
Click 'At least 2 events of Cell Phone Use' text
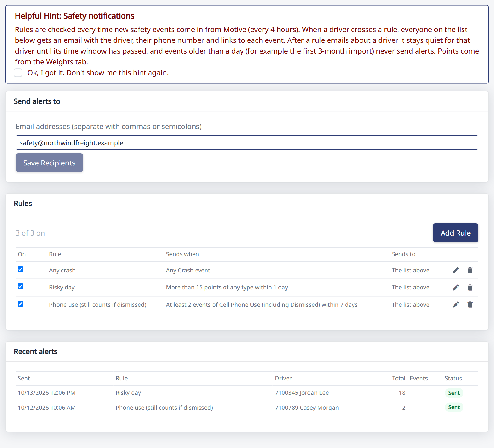(x=262, y=305)
